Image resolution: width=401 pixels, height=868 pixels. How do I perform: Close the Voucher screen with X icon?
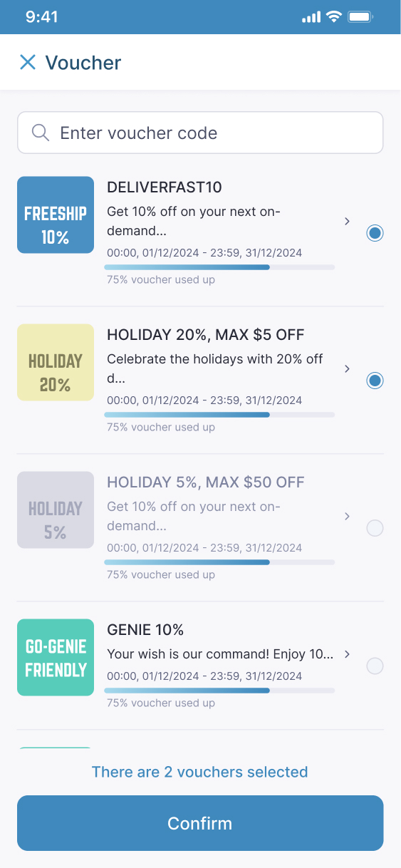click(x=28, y=62)
